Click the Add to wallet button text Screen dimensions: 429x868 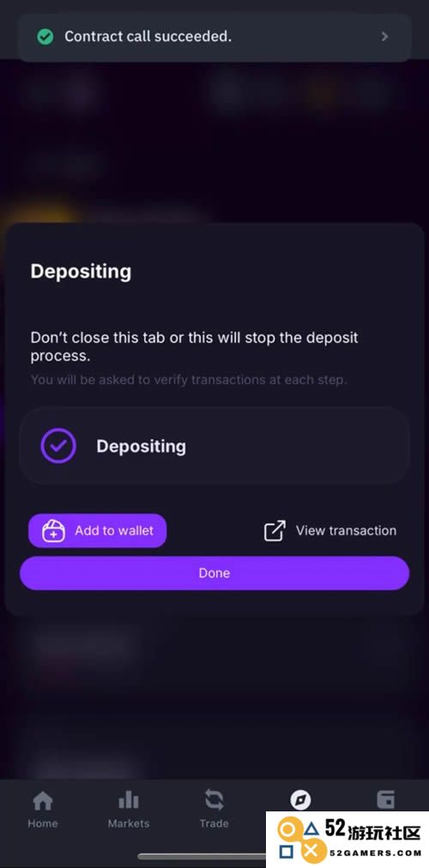(x=114, y=530)
